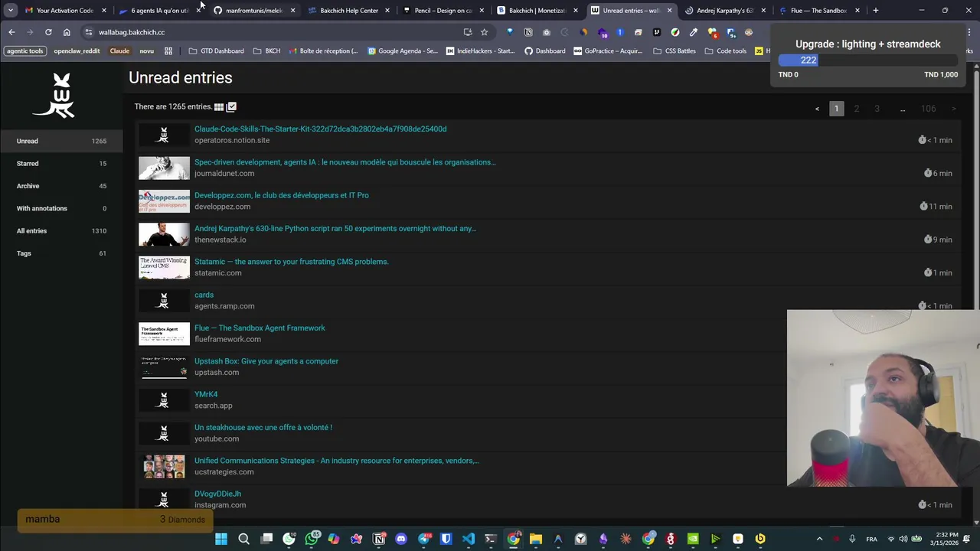Viewport: 980px width, 551px height.
Task: Switch to Flue — The Sandbox tab
Action: click(x=818, y=11)
